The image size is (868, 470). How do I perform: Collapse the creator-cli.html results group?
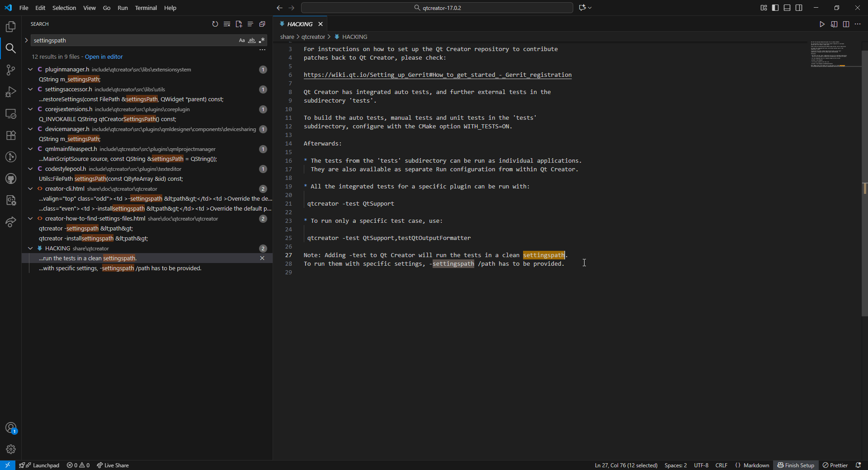click(30, 189)
